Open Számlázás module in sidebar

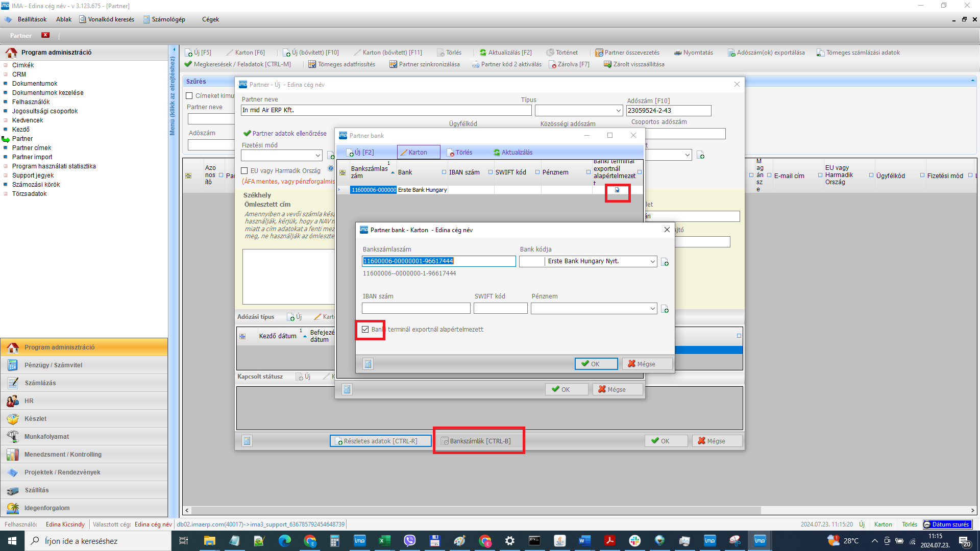(84, 383)
